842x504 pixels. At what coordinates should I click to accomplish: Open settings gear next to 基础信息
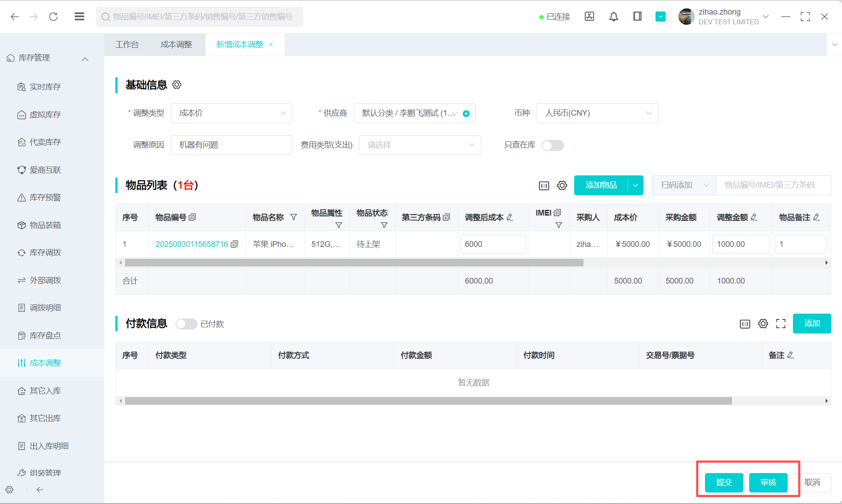[177, 85]
